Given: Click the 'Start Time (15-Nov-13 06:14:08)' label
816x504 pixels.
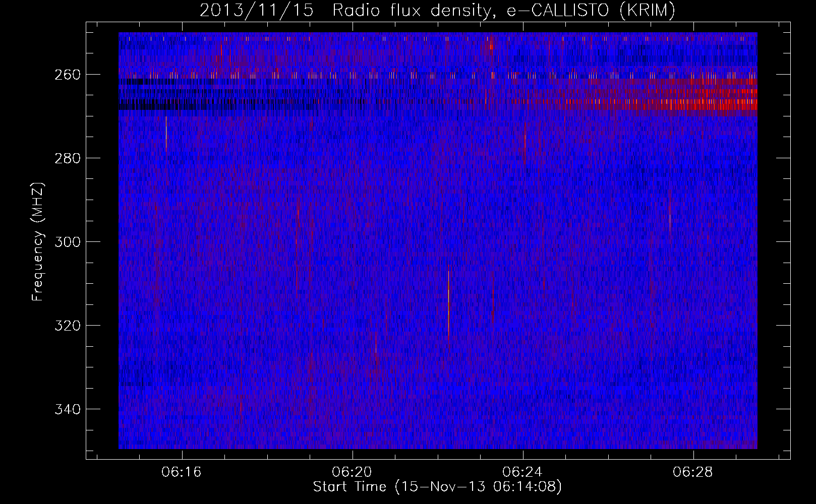Looking at the screenshot, I should pos(437,487).
